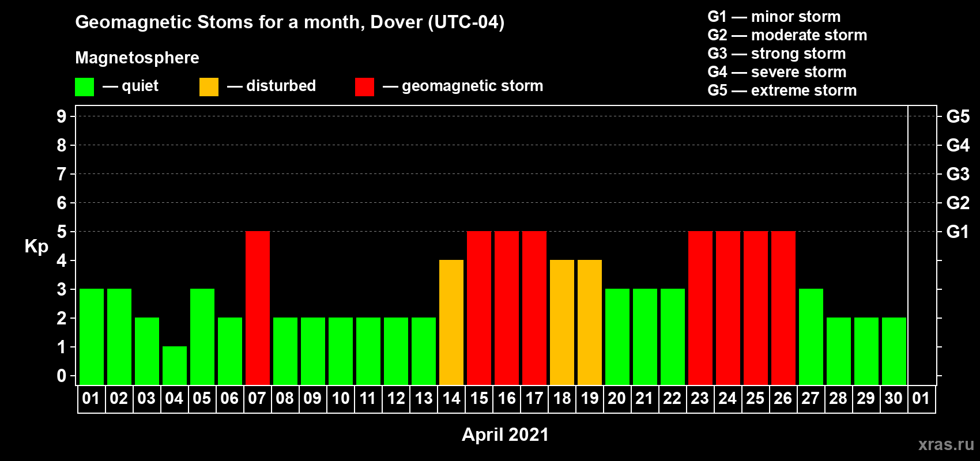The width and height of the screenshot is (980, 461).
Task: Click the green bar for day 27
Action: (811, 337)
